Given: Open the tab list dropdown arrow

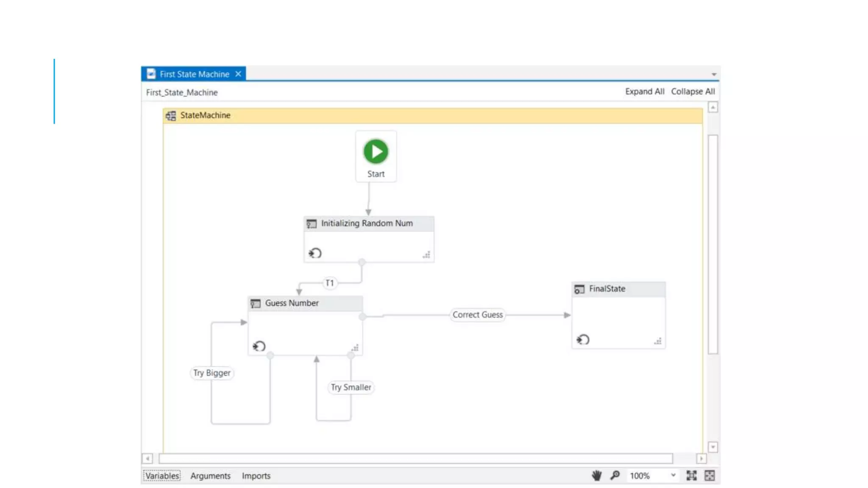Looking at the screenshot, I should 714,75.
